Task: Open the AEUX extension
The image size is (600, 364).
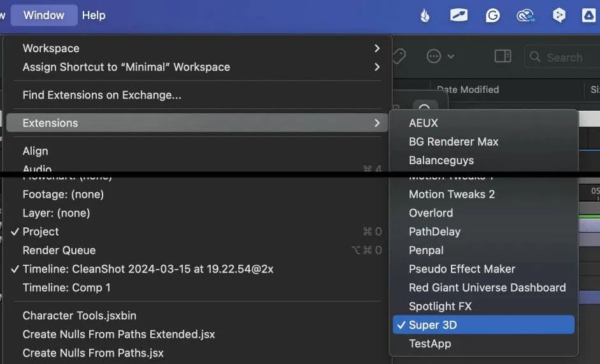Action: (483, 123)
